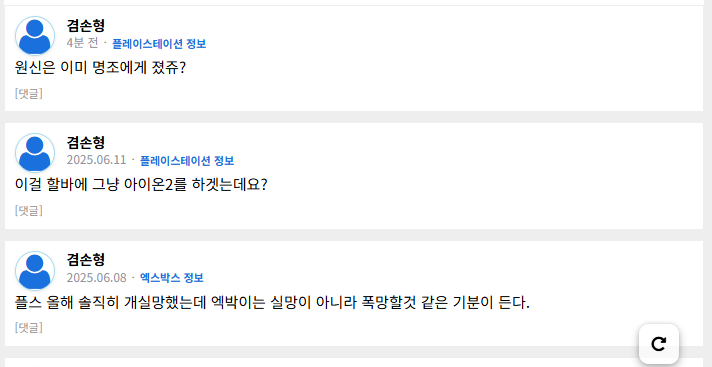Open post starting with 플스 올해 솔직히

click(272, 302)
